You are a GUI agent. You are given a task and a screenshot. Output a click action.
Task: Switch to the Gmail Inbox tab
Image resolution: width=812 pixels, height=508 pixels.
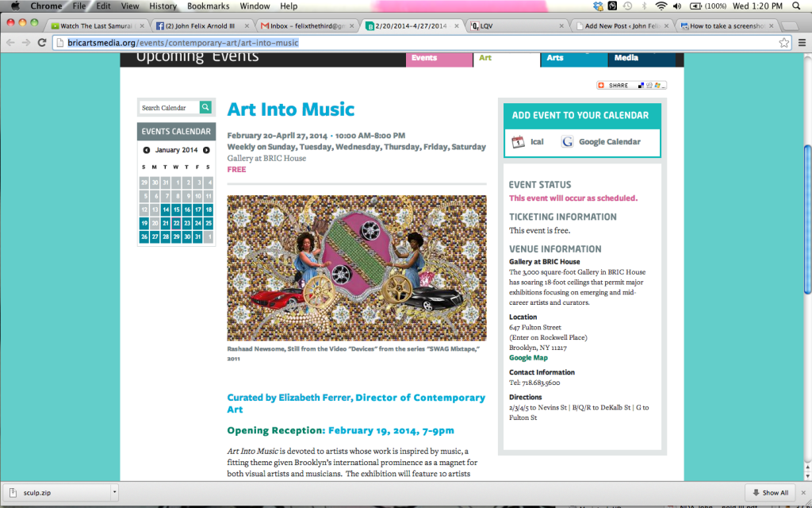pos(307,26)
